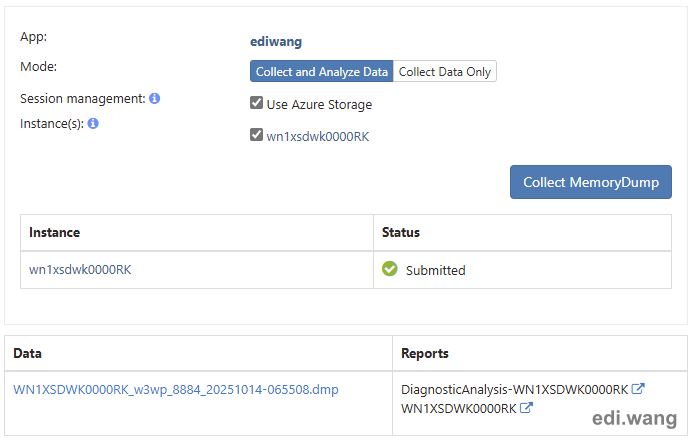Click the green Submitted checkmark icon
Screen dimensions: 691x442
pos(390,269)
